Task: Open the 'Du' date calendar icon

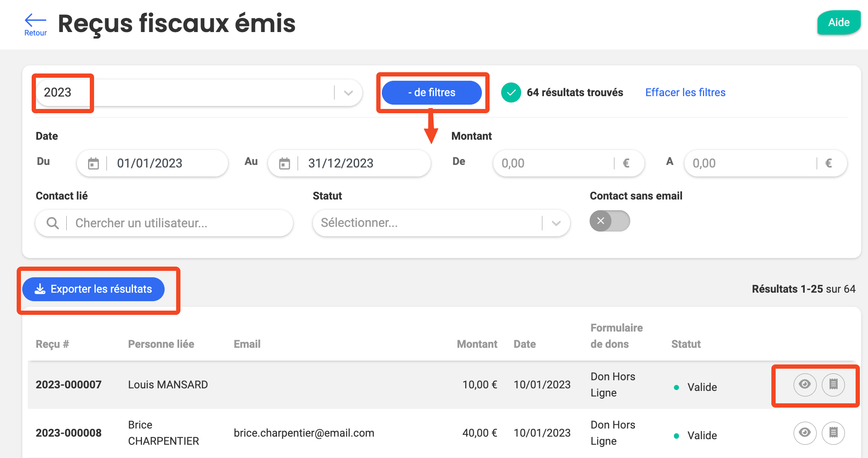Action: point(93,163)
